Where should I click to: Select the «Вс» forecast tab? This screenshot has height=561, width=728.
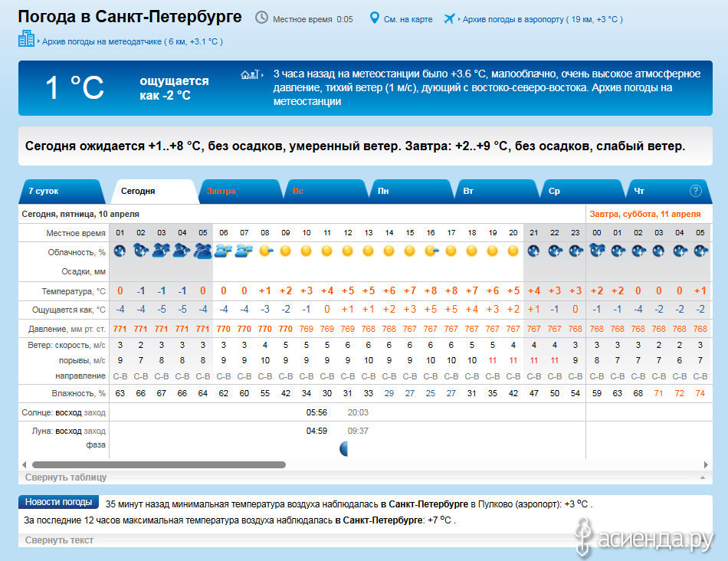point(297,191)
